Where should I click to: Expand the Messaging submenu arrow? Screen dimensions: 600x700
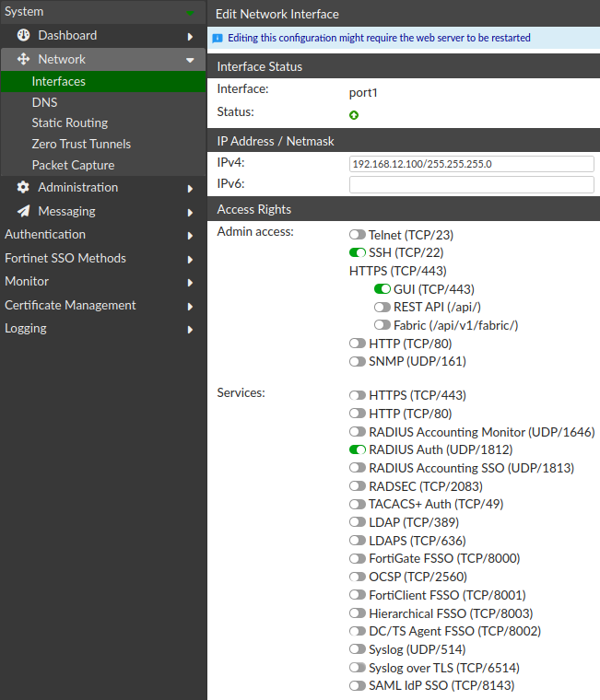coord(190,213)
